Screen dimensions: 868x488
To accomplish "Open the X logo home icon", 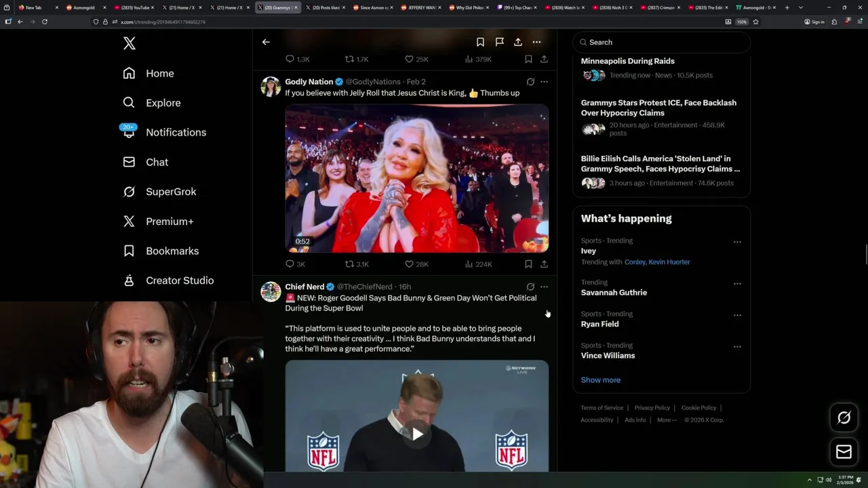I will (130, 43).
